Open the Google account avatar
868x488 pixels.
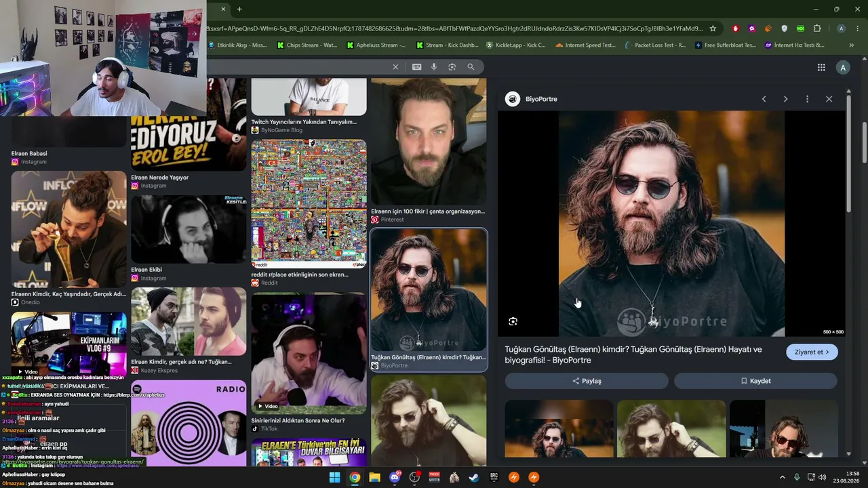(x=843, y=68)
